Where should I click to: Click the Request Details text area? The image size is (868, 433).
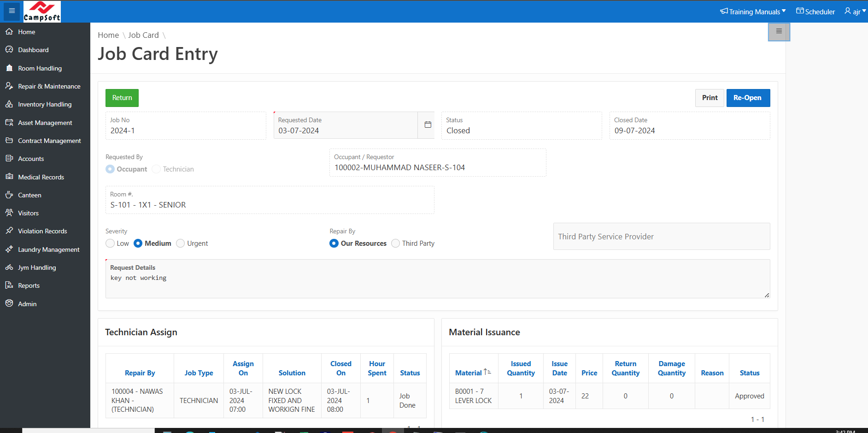click(x=437, y=284)
